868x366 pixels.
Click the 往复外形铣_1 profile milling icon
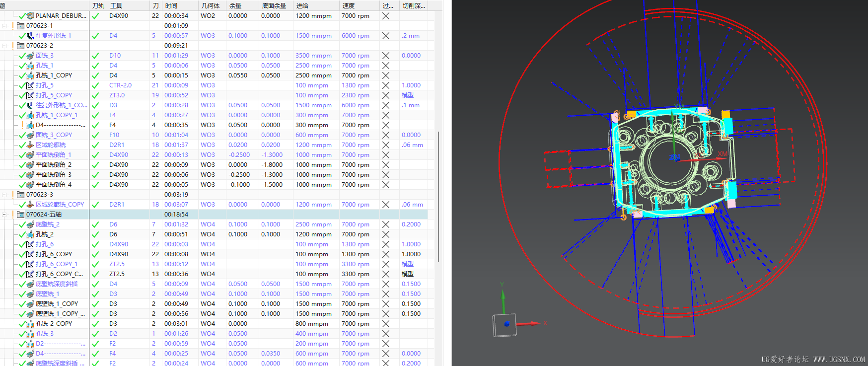point(30,36)
